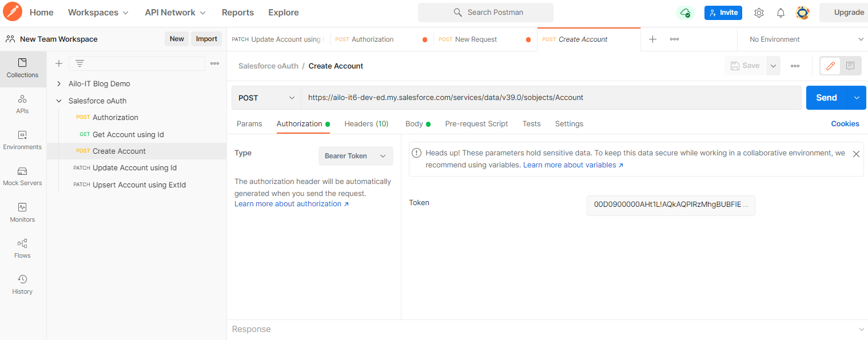Screen dimensions: 868x340
Task: Open the comments view icon
Action: 850,66
